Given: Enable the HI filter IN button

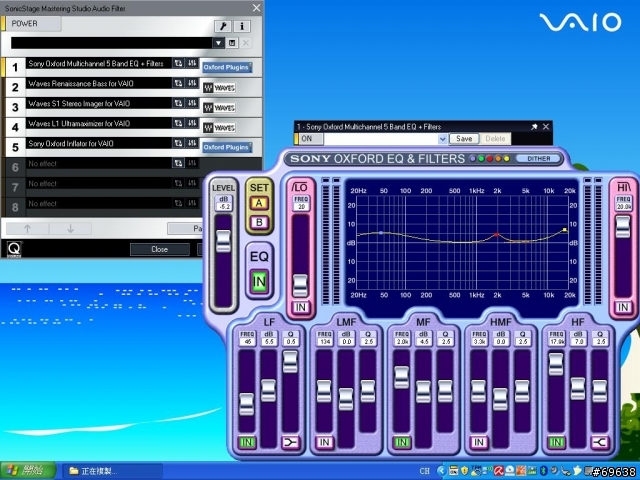Looking at the screenshot, I should click(623, 307).
